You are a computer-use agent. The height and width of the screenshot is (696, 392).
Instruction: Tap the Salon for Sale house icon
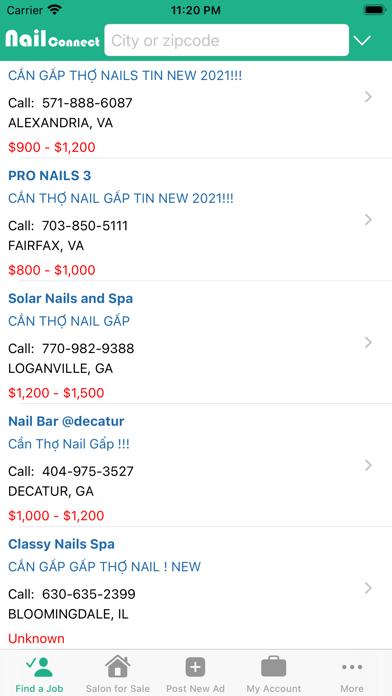118,666
